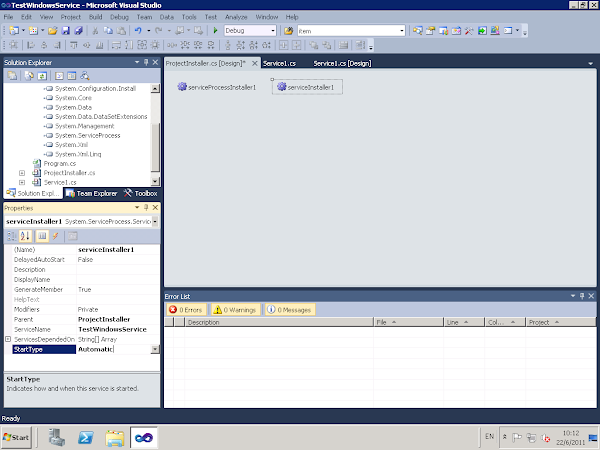Toggle the 0 Messages filter button
The width and height of the screenshot is (600, 450).
290,310
